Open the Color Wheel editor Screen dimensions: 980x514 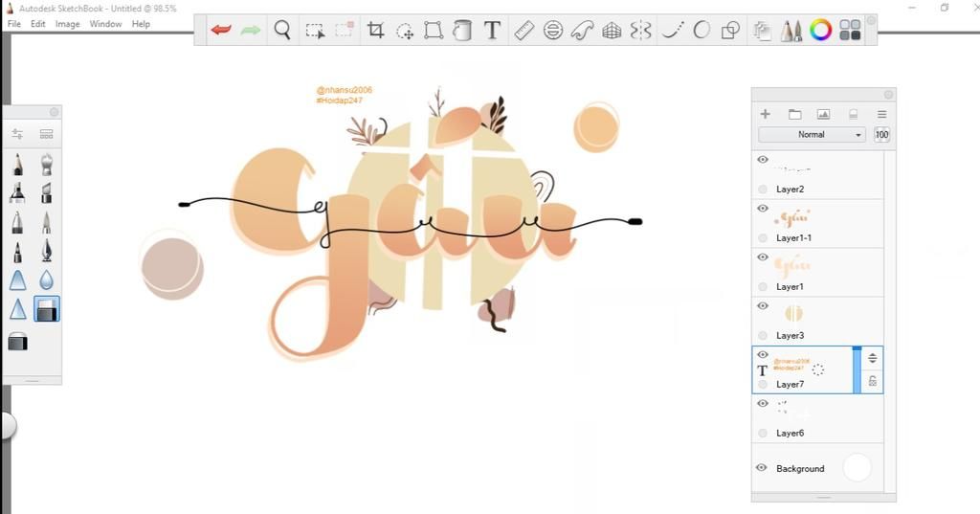click(x=820, y=30)
